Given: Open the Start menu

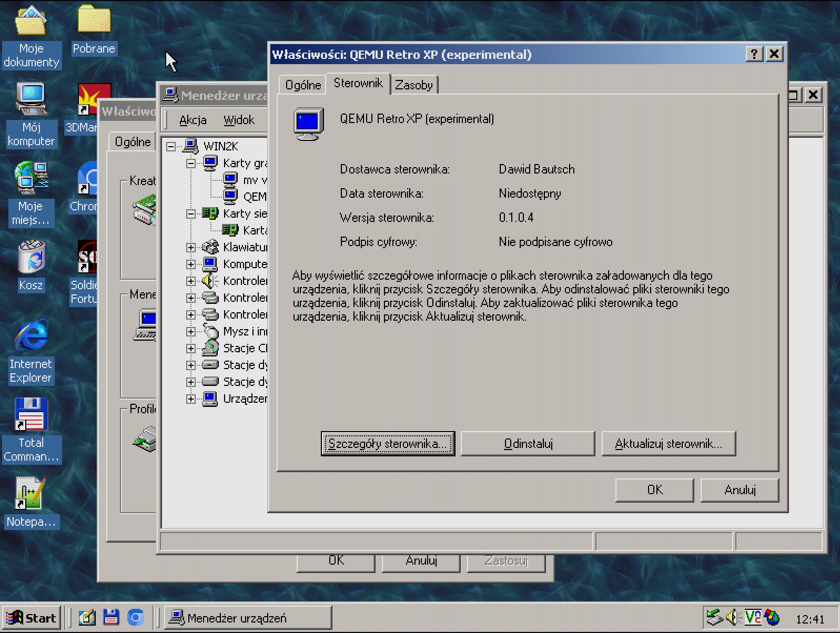Looking at the screenshot, I should [32, 618].
